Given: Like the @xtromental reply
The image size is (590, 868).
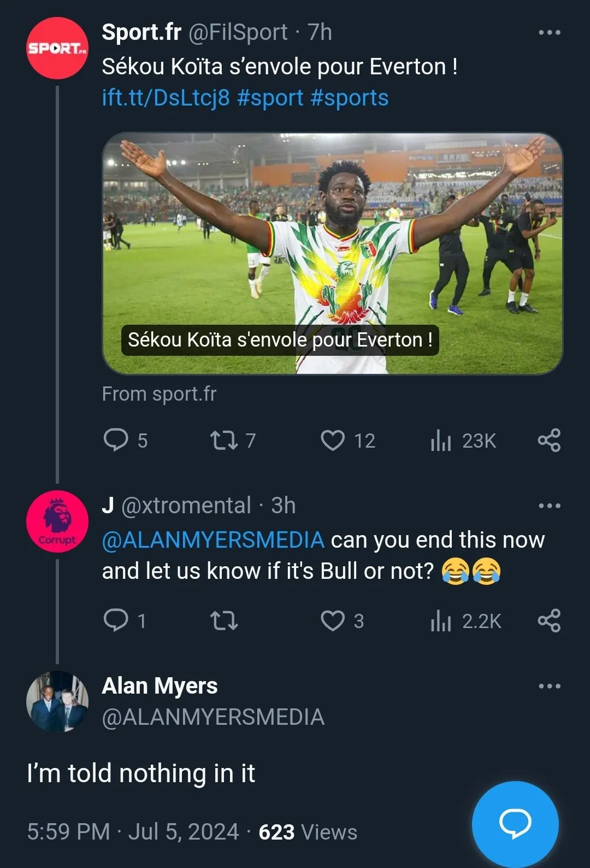Looking at the screenshot, I should [x=333, y=620].
